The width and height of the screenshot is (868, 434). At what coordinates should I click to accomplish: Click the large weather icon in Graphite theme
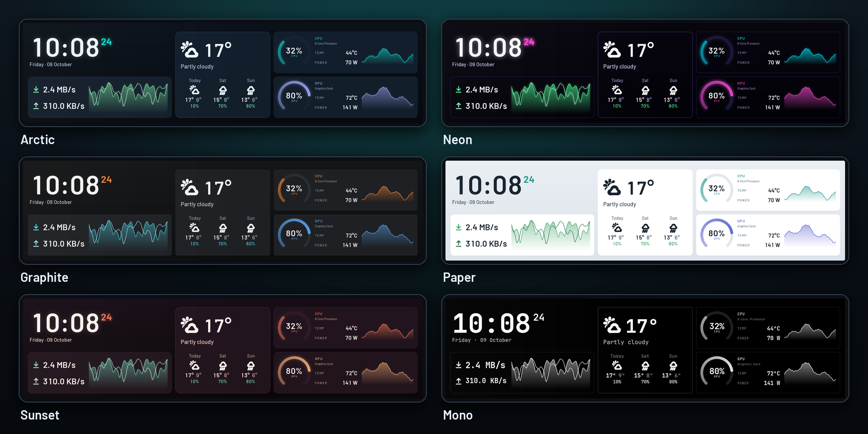(190, 187)
